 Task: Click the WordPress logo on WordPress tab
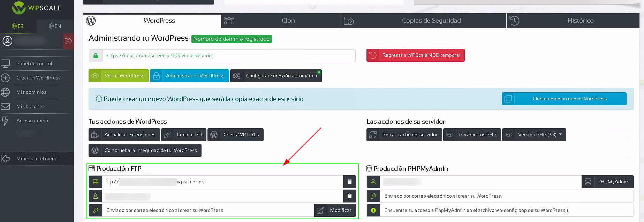pyautogui.click(x=91, y=21)
